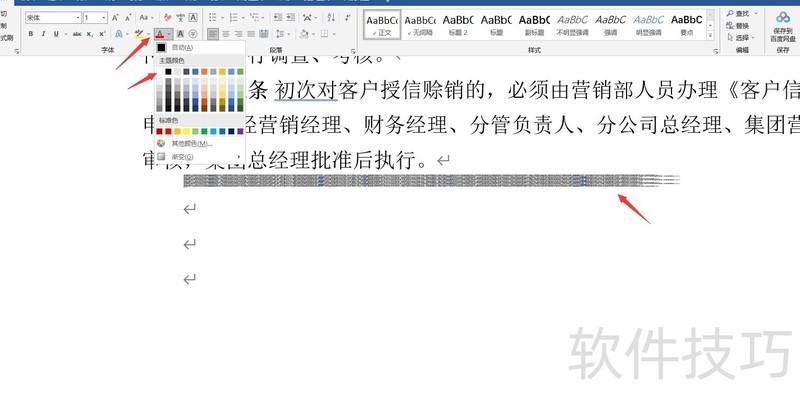The height and width of the screenshot is (413, 800).
Task: Open text effects glowing A icon
Action: pyautogui.click(x=119, y=34)
